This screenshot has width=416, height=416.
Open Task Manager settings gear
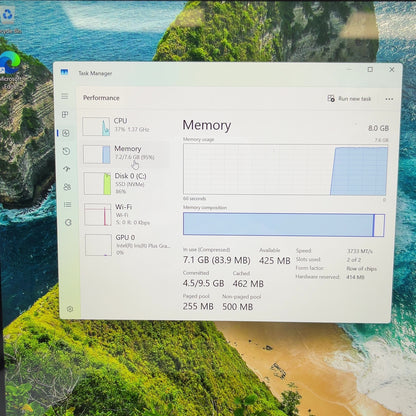pyautogui.click(x=70, y=309)
